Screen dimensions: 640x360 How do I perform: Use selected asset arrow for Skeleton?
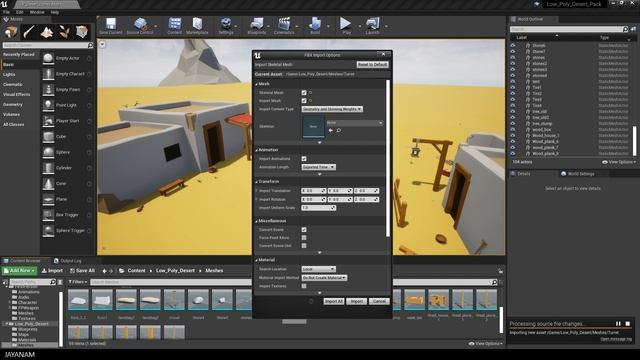click(x=331, y=130)
